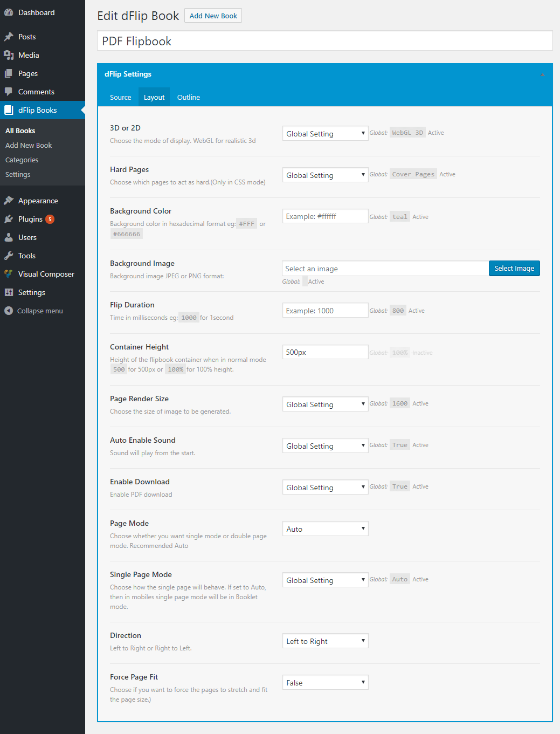
Task: Click the dFlip Books sidebar icon
Action: point(9,110)
